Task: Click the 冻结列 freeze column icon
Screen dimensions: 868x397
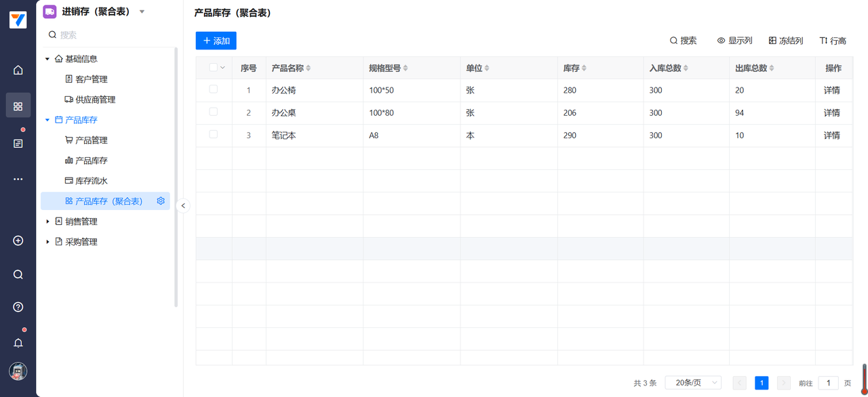Action: 785,41
